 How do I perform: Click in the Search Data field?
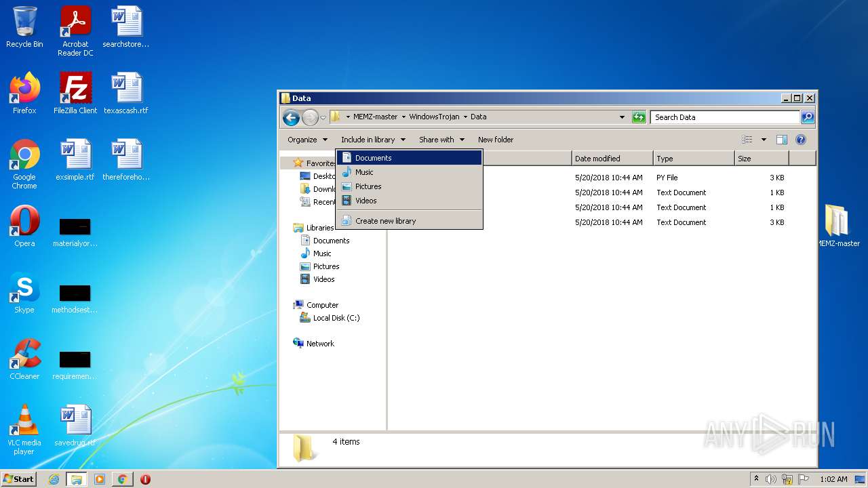point(726,117)
